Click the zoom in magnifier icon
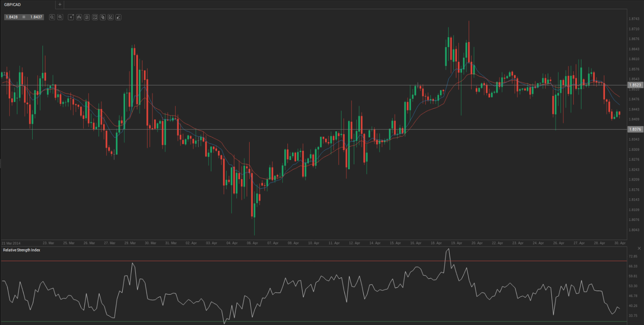This screenshot has height=325, width=644. (60, 17)
